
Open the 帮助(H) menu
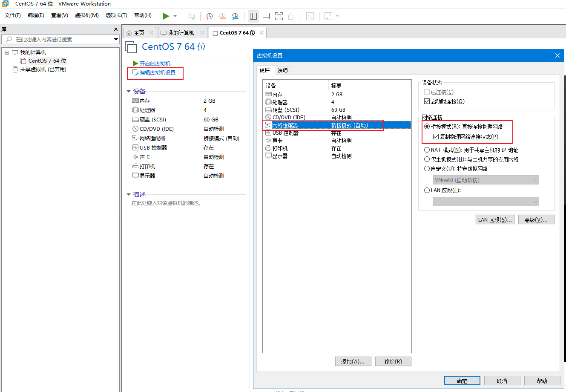(143, 15)
